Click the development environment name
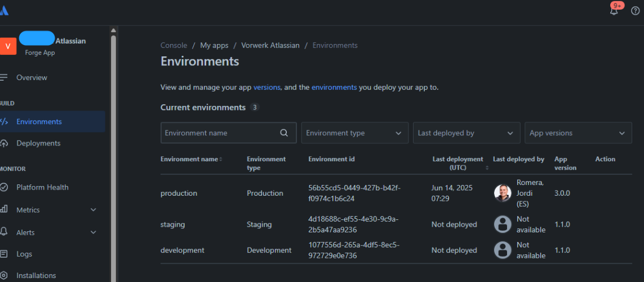 [x=183, y=250]
